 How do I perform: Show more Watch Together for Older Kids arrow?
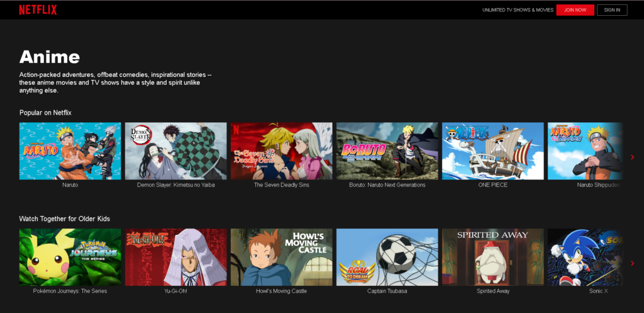(632, 263)
